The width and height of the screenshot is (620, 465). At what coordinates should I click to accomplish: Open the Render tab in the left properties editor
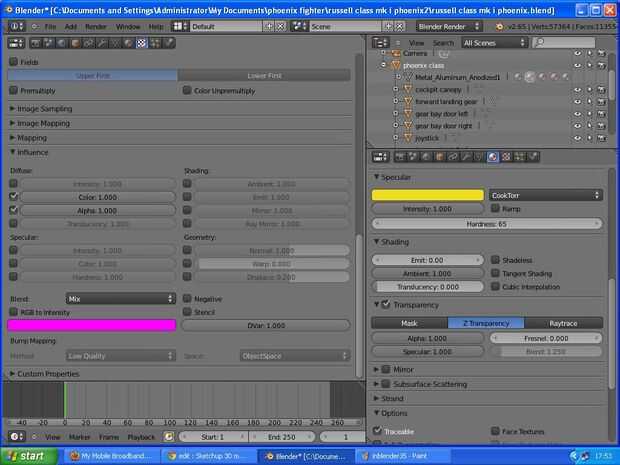click(x=36, y=43)
